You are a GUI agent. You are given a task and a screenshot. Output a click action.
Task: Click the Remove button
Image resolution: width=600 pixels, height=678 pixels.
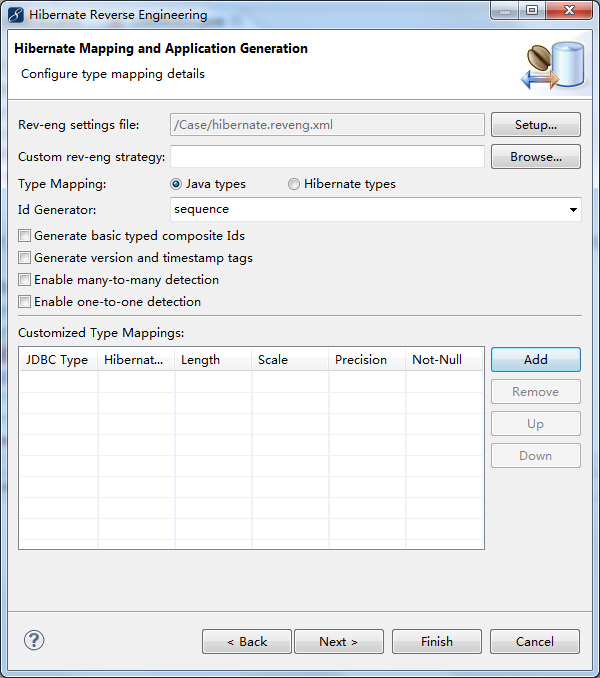click(536, 391)
